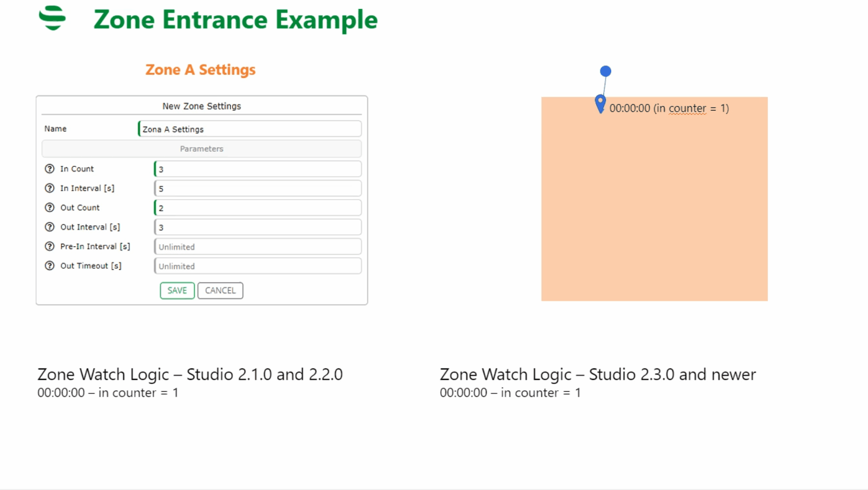Click counter line under Studio 2.1.0 heading
This screenshot has width=868, height=490.
click(x=108, y=393)
